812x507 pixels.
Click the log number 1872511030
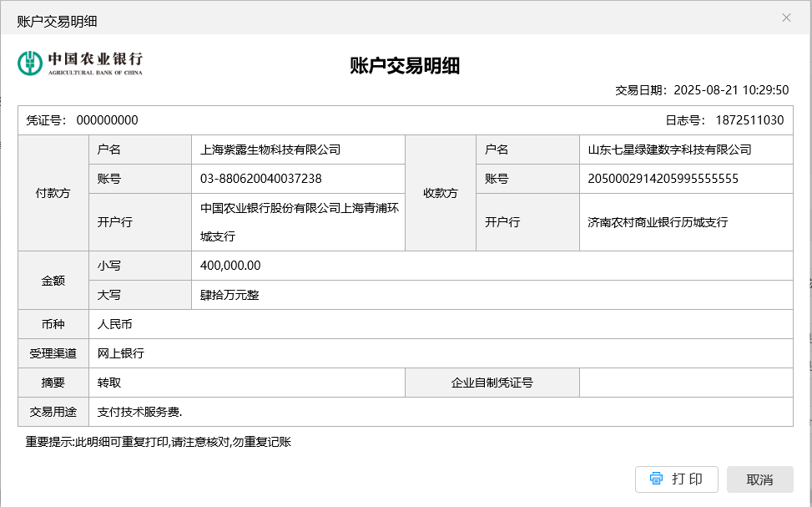pos(749,120)
